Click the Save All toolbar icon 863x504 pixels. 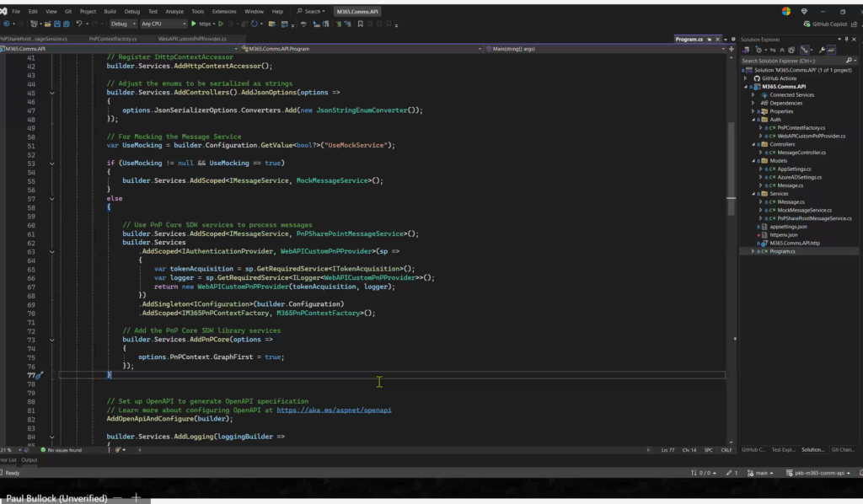[x=66, y=24]
